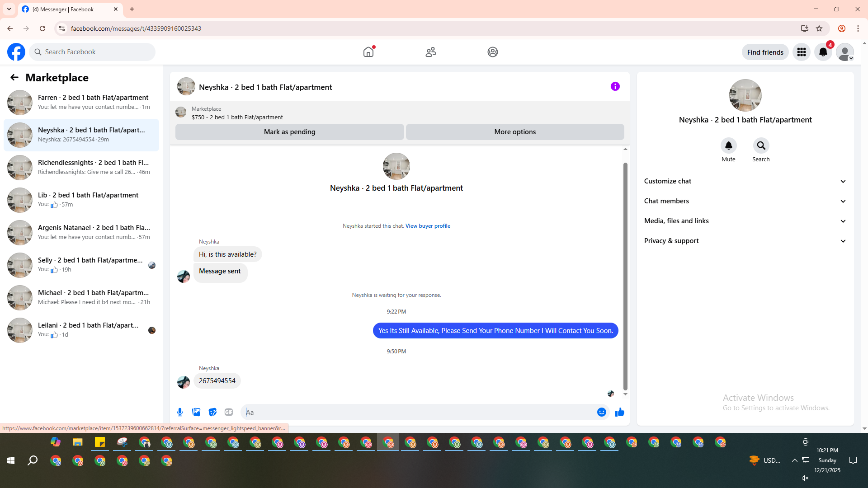Click the 2675494554 message bubble

pyautogui.click(x=217, y=381)
